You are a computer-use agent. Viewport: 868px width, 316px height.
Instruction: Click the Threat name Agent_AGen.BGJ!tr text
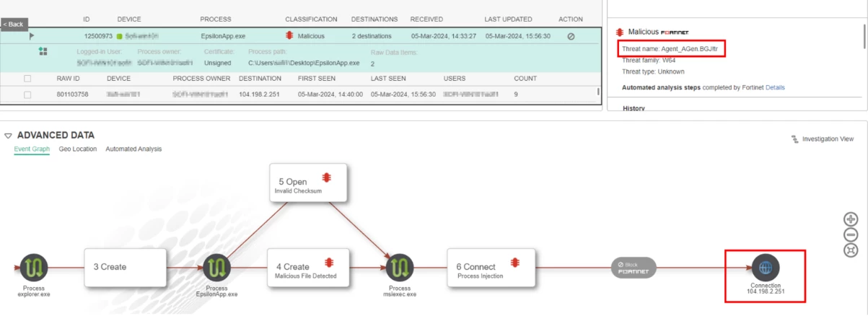point(669,49)
